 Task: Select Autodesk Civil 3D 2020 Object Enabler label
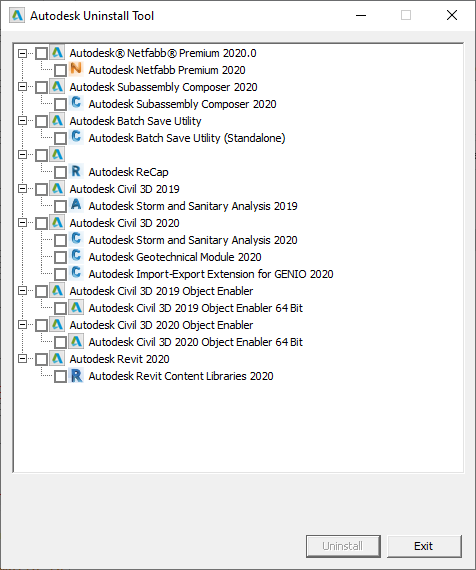tap(161, 325)
